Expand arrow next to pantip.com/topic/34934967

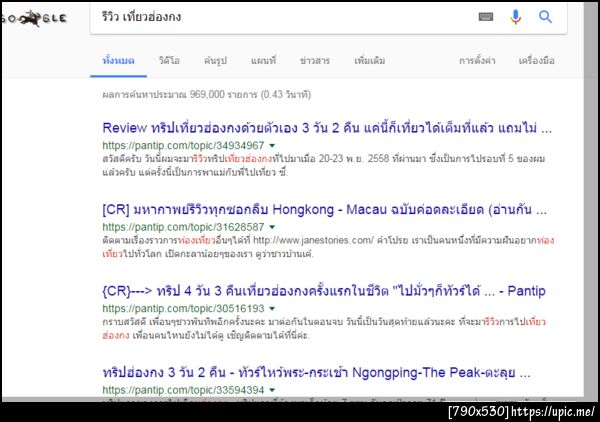272,145
